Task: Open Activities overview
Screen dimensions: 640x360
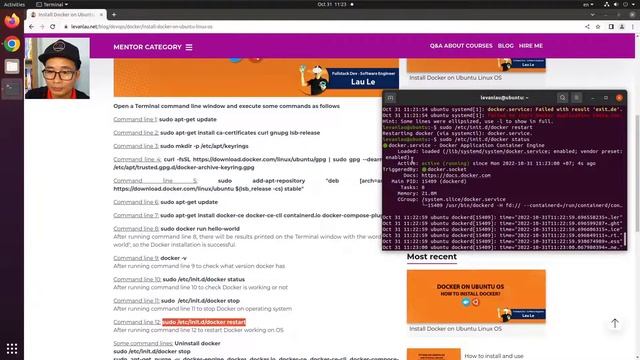Action: tap(14, 4)
